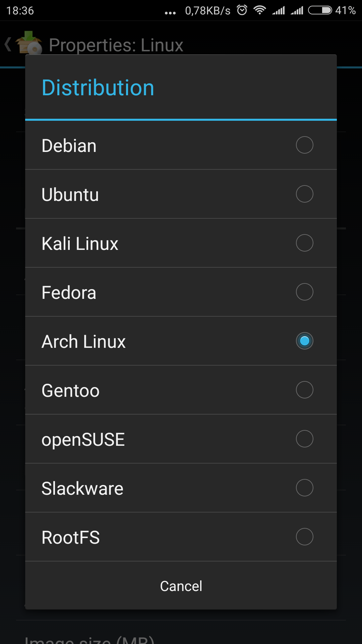
Task: Dismiss the dialog with Cancel
Action: click(x=181, y=586)
